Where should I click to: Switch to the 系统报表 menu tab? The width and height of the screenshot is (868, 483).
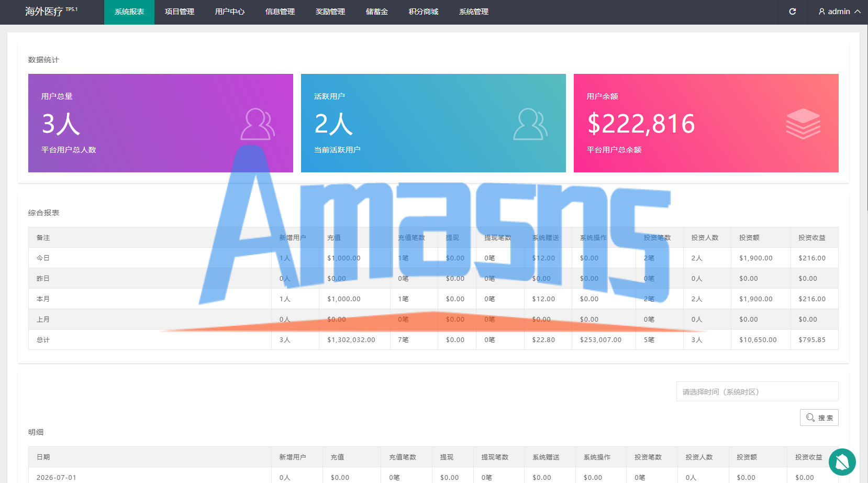[129, 12]
